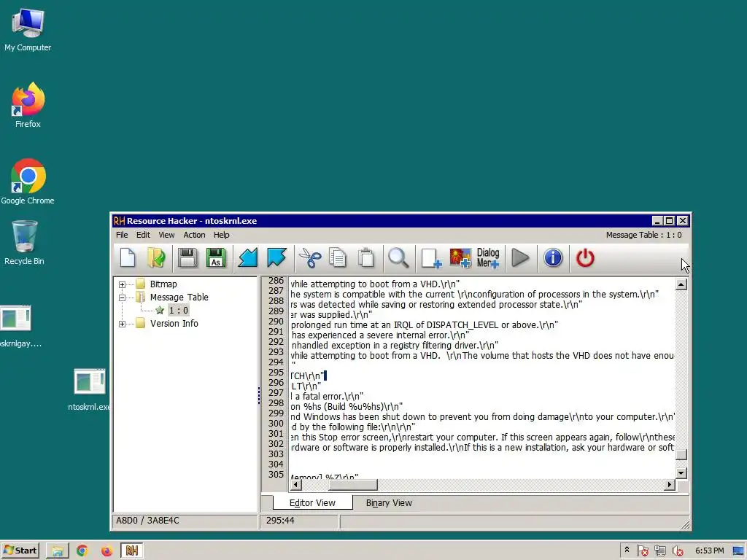
Task: Click the horizontal scroll left arrow
Action: click(x=296, y=485)
